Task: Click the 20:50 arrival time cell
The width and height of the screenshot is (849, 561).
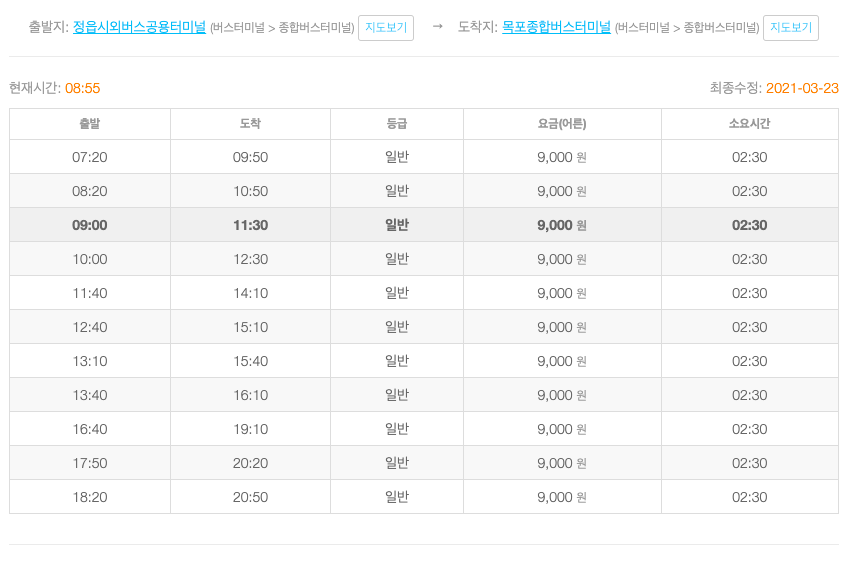Action: (251, 497)
